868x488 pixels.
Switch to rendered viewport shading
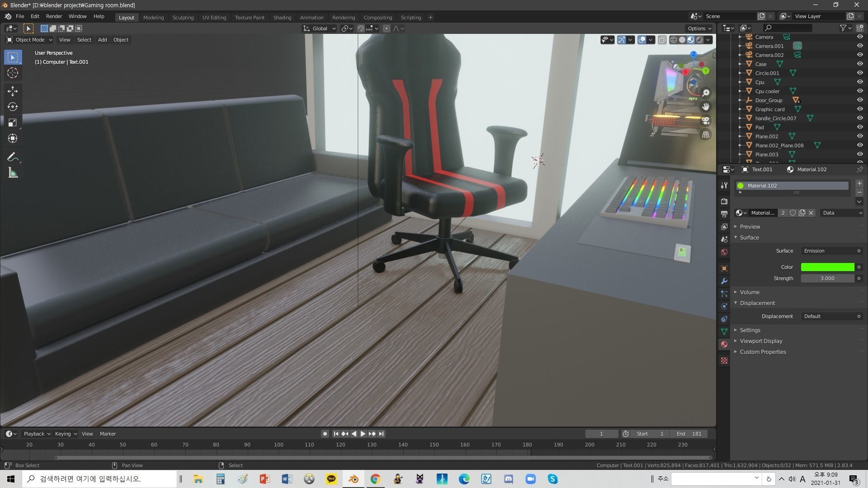[699, 40]
